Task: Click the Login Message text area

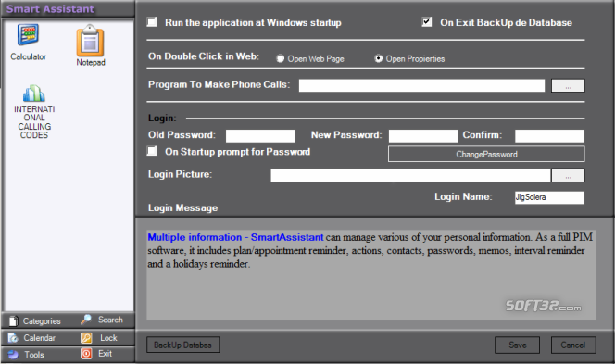Action: pyautogui.click(x=371, y=274)
